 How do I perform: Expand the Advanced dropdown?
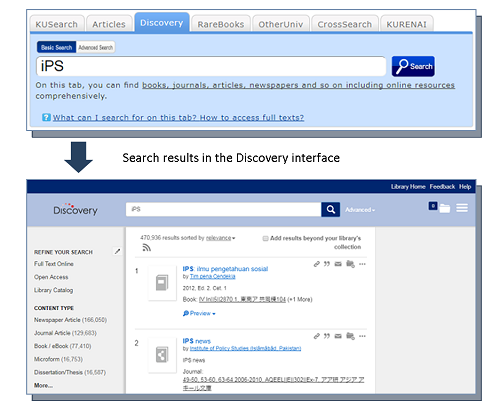(360, 210)
